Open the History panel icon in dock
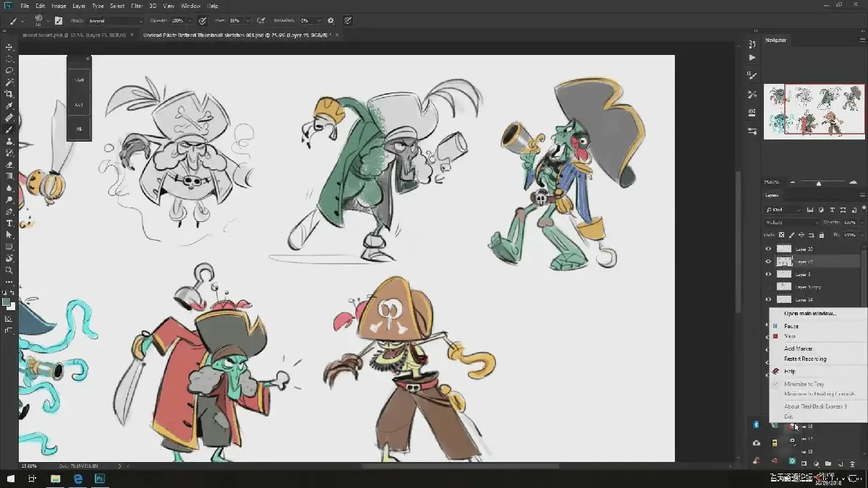 [x=752, y=44]
